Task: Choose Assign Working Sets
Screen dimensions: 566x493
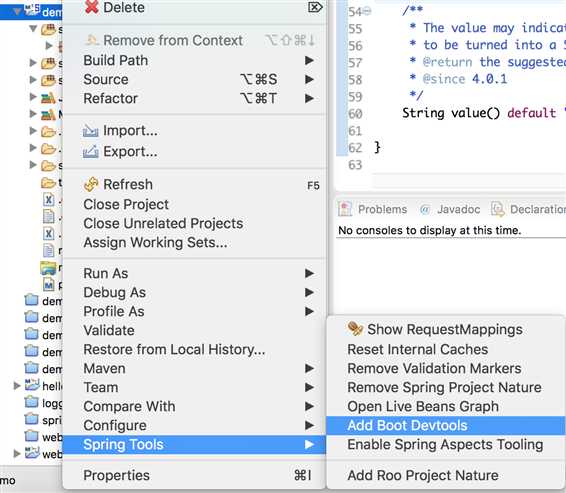Action: pos(195,243)
